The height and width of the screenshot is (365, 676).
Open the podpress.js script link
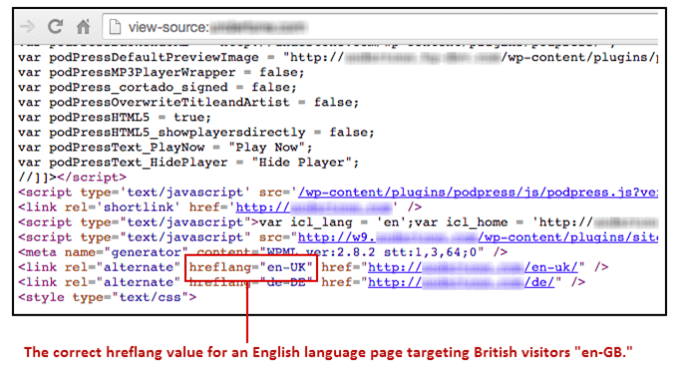478,192
